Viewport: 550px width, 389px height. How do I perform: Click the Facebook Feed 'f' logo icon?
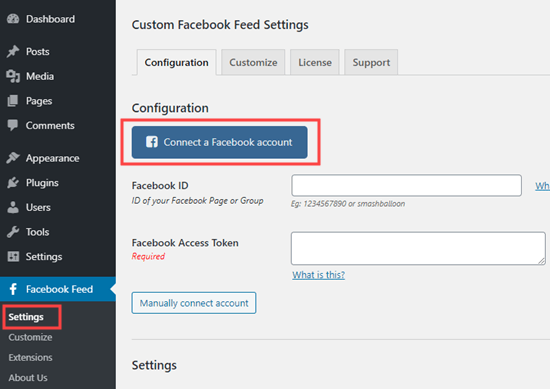pyautogui.click(x=13, y=289)
